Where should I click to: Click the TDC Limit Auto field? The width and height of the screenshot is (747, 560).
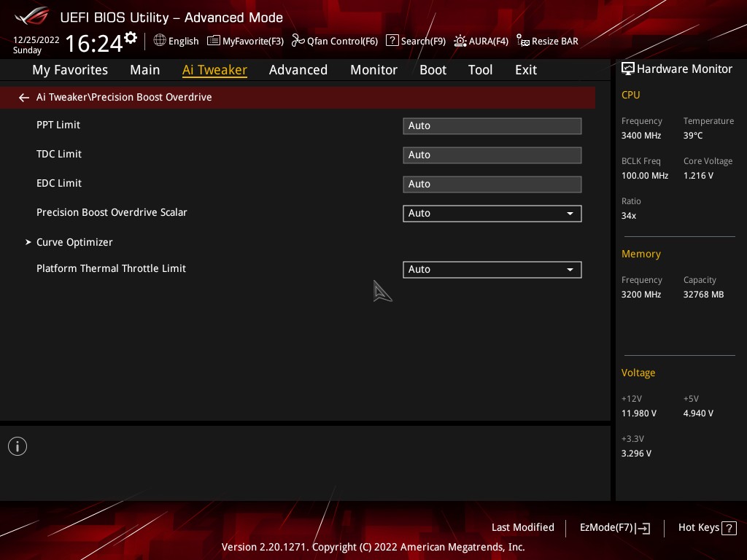pos(492,155)
